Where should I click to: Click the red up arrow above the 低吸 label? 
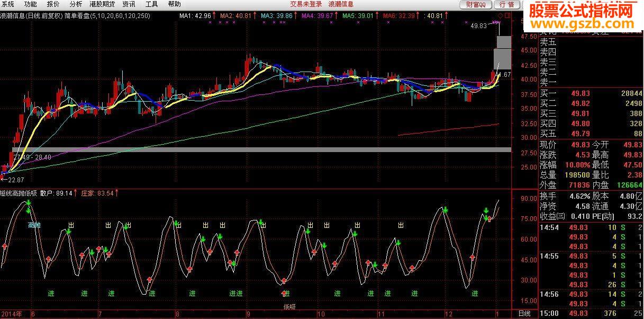[284, 293]
